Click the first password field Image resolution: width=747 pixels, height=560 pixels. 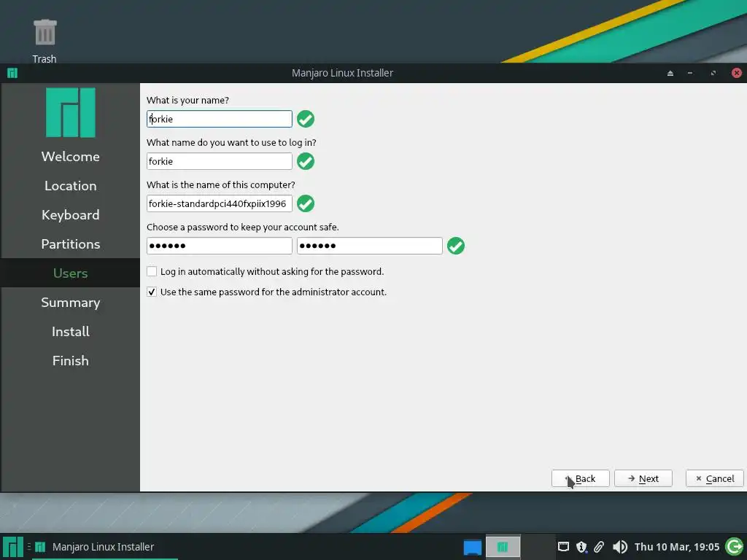pyautogui.click(x=219, y=246)
